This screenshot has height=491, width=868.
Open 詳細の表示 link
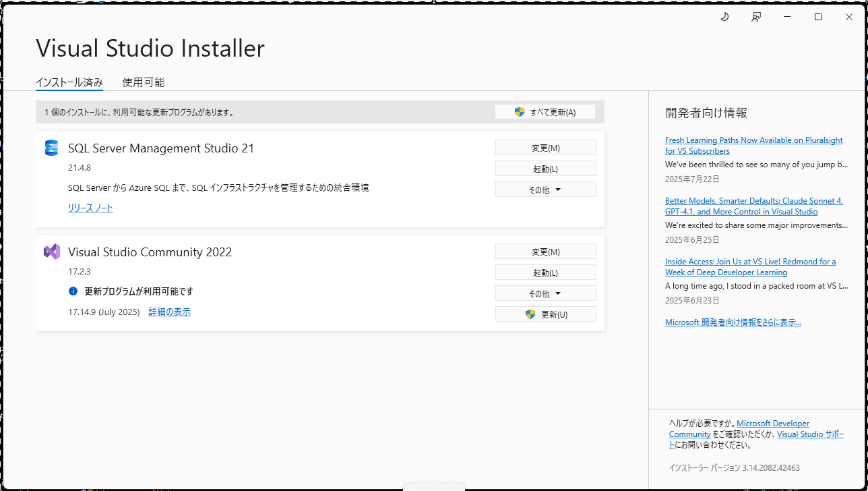(x=170, y=312)
